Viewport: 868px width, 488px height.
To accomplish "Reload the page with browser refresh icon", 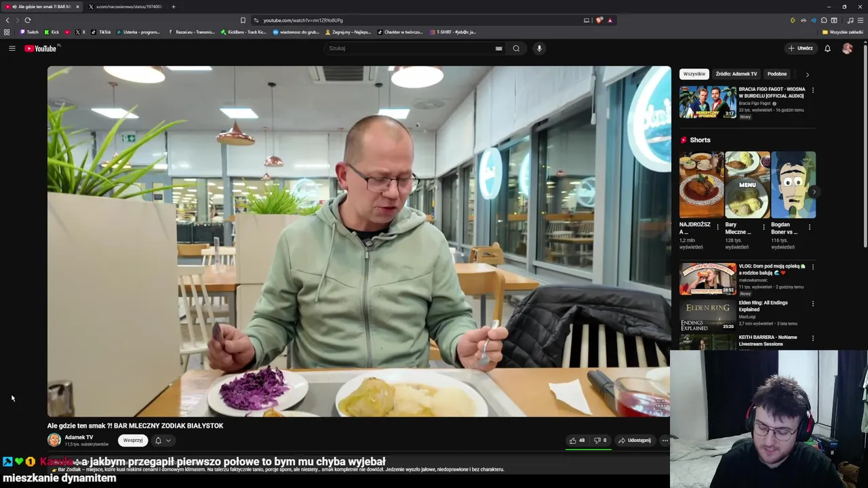I will (28, 20).
